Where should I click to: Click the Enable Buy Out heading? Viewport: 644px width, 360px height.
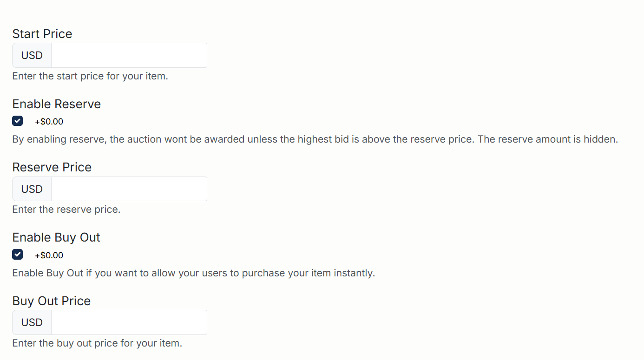click(x=56, y=237)
